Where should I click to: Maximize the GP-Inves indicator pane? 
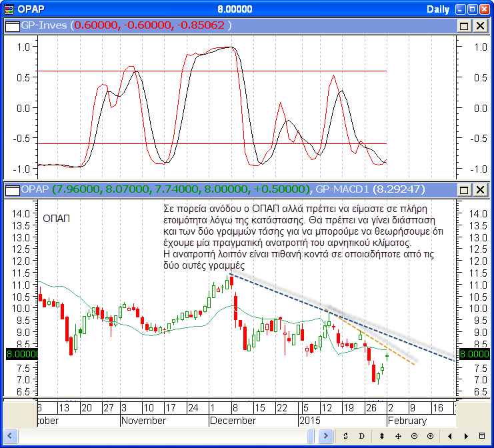[464, 26]
